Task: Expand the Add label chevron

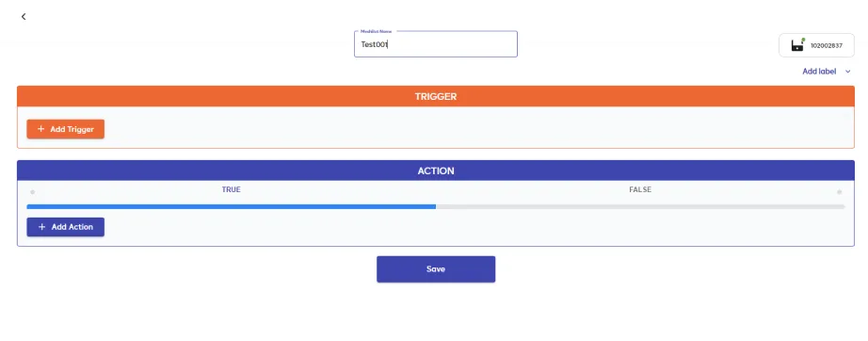Action: coord(847,72)
